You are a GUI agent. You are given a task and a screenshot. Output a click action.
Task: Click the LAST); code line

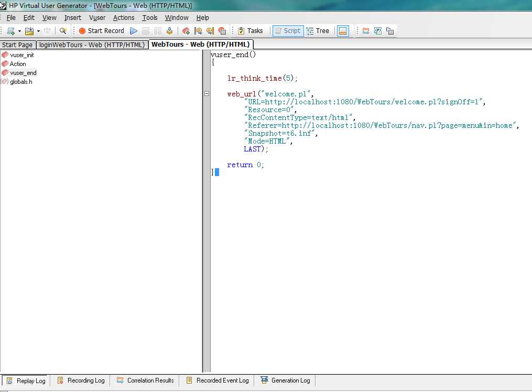pyautogui.click(x=256, y=149)
